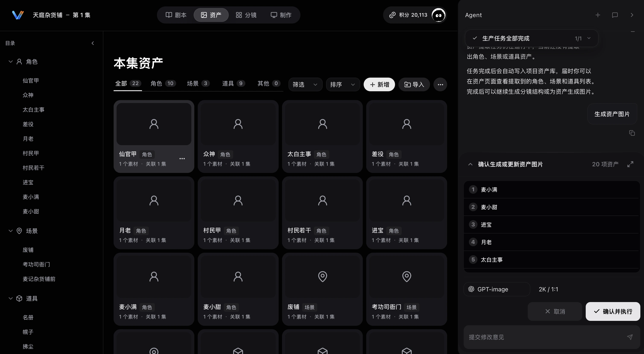This screenshot has width=644, height=354.
Task: Send the modification feedback message
Action: pyautogui.click(x=630, y=337)
